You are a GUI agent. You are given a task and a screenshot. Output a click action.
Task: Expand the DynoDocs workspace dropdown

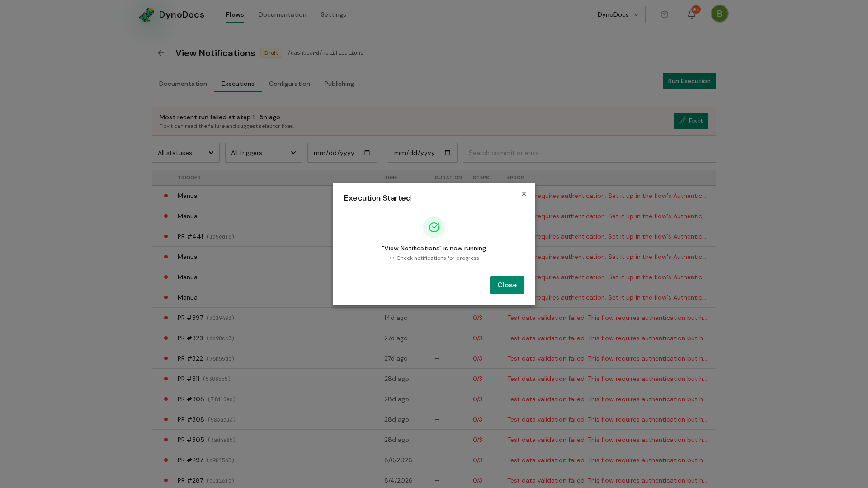pos(618,14)
